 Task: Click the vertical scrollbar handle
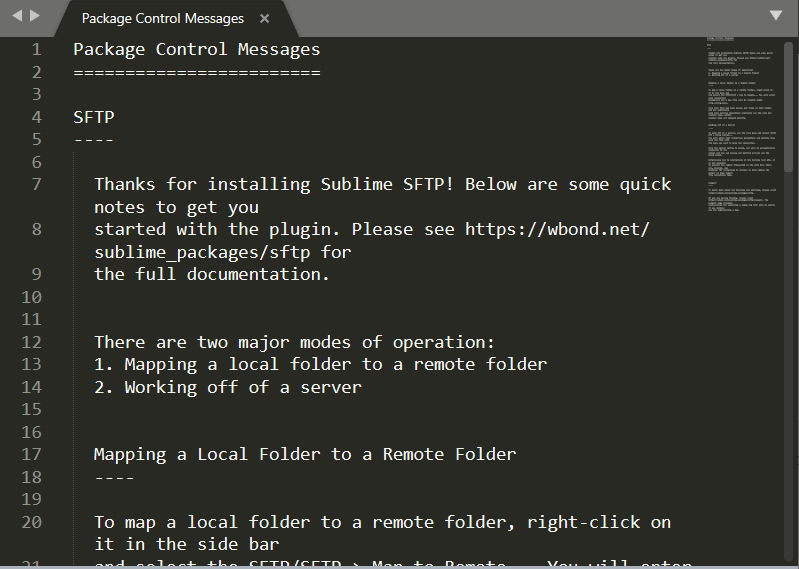click(x=788, y=107)
